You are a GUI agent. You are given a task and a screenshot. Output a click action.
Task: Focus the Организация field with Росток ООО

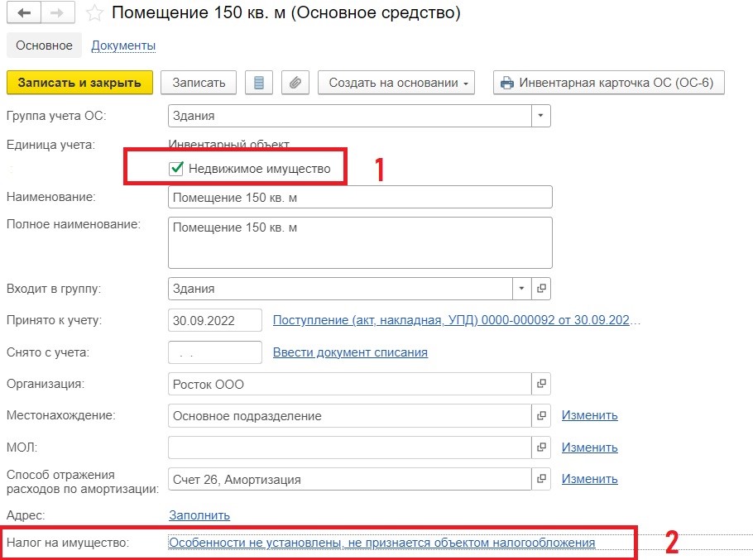tap(349, 384)
